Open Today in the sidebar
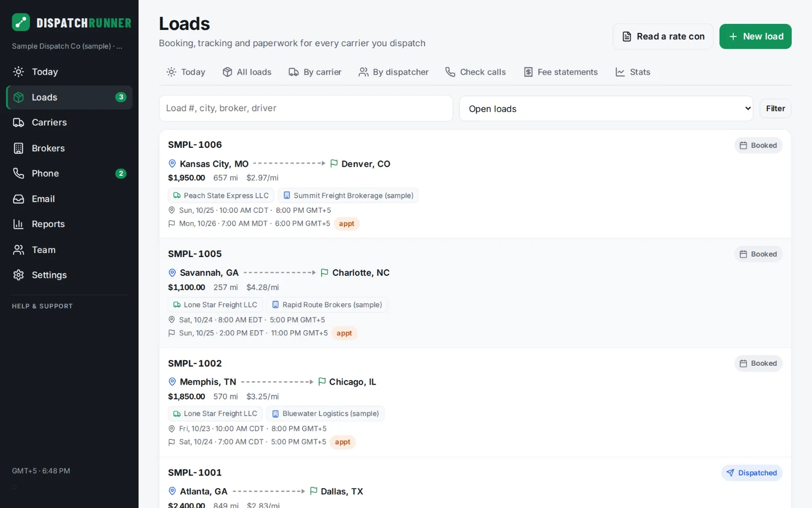 69,72
